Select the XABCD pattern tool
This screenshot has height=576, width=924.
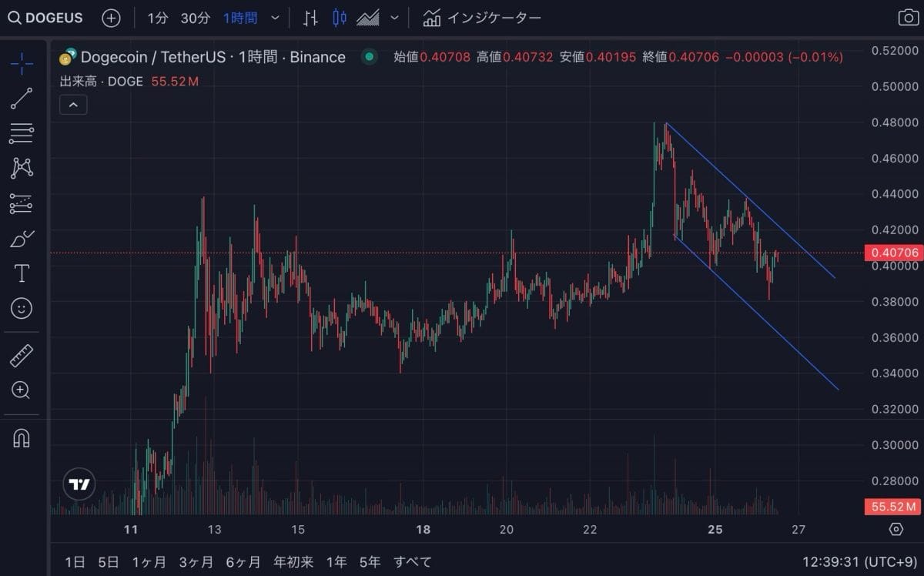point(22,168)
